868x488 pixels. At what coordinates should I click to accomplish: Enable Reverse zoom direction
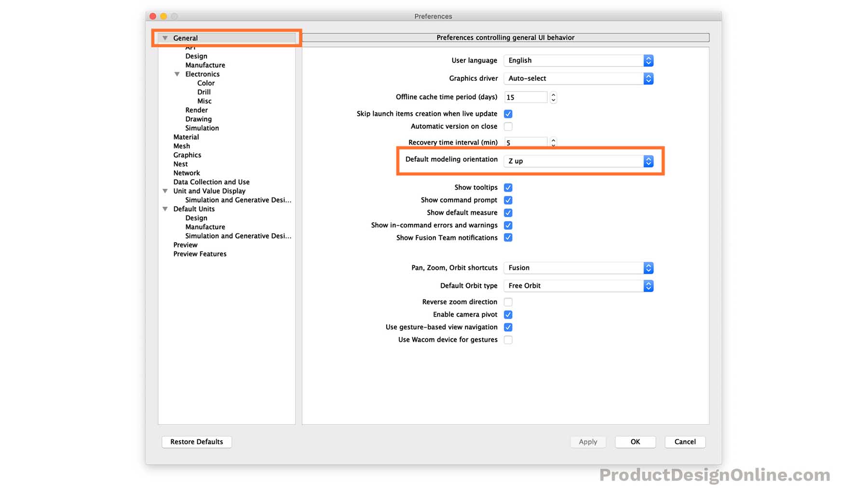point(508,302)
